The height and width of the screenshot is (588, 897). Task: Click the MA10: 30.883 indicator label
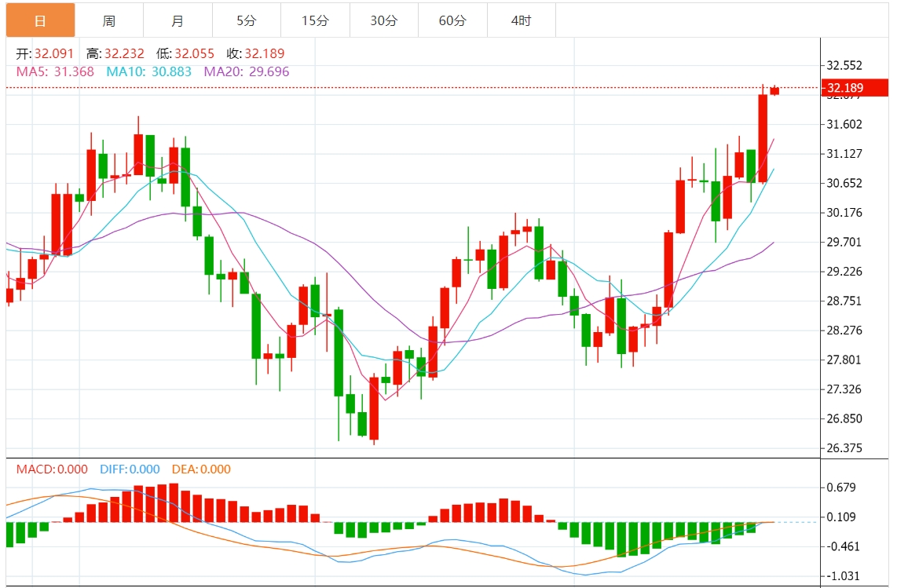coord(148,72)
